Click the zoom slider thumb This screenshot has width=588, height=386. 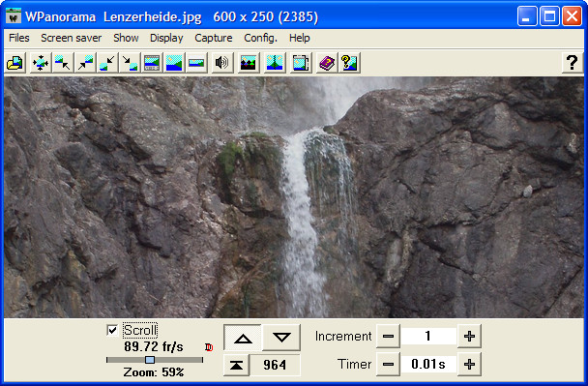[150, 360]
